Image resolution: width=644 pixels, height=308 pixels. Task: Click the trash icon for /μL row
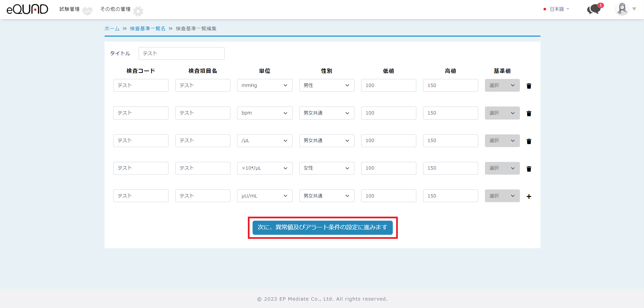529,141
